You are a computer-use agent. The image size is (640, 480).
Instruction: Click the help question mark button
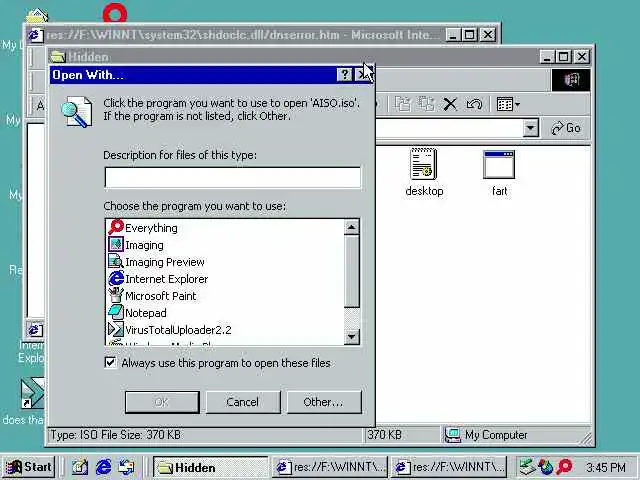[x=344, y=75]
